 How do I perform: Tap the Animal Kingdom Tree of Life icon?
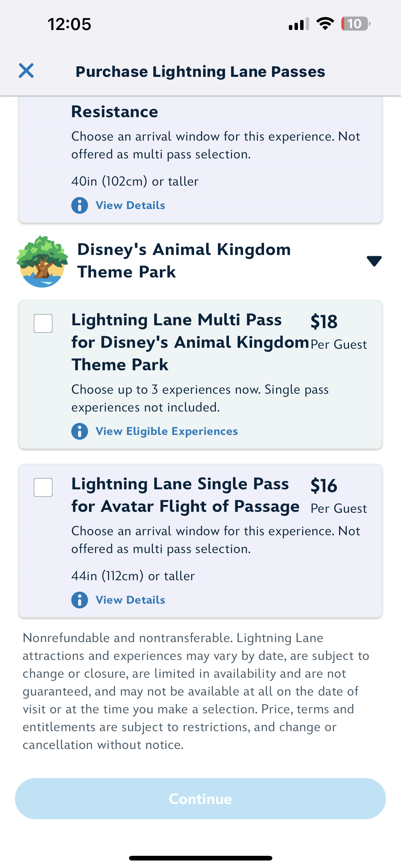(x=42, y=262)
